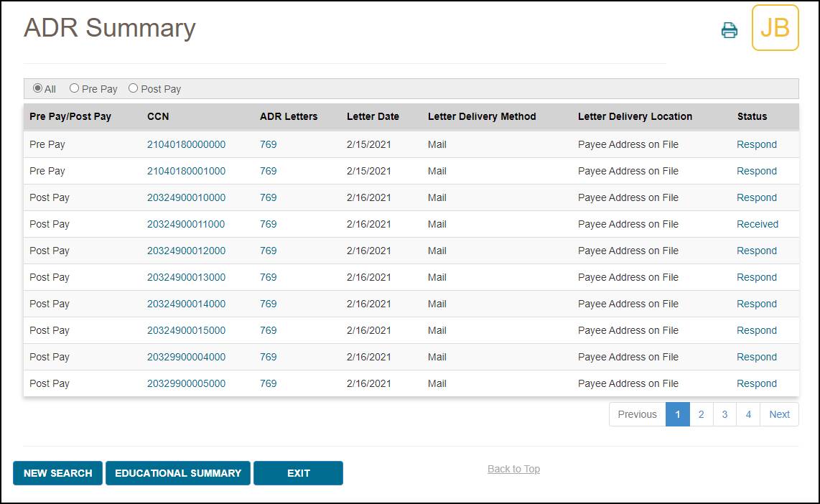Click the Back to Top link
The image size is (820, 504).
[513, 469]
